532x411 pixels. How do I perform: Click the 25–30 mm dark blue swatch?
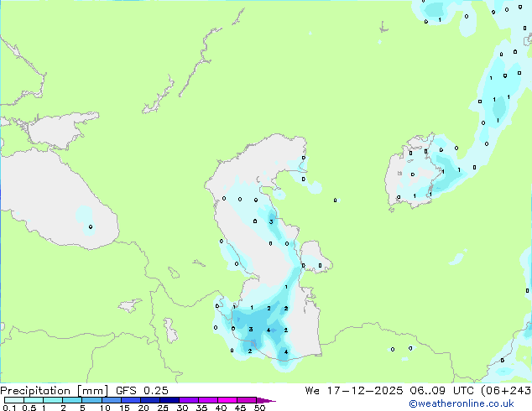[170, 400]
